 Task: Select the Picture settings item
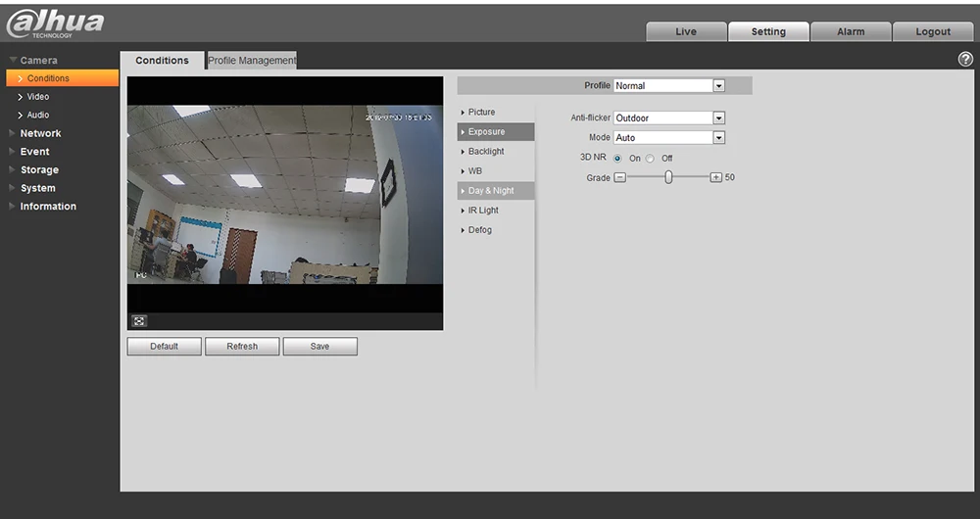pos(496,112)
